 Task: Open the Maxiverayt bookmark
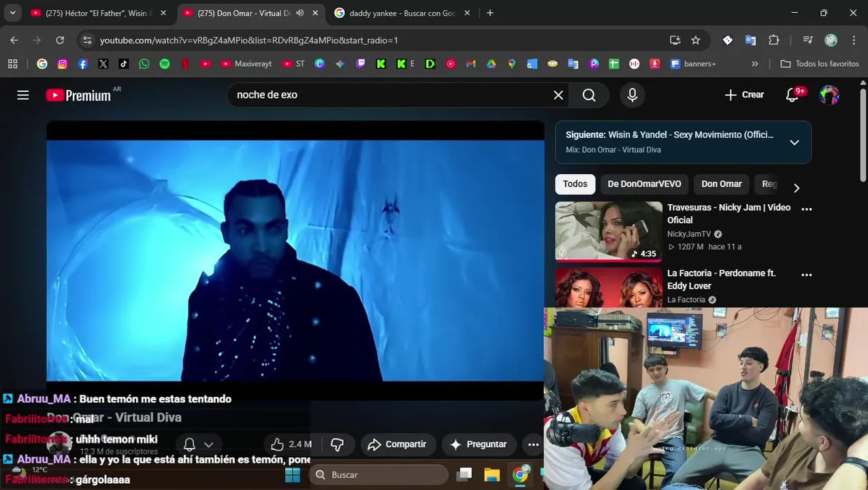coord(246,64)
